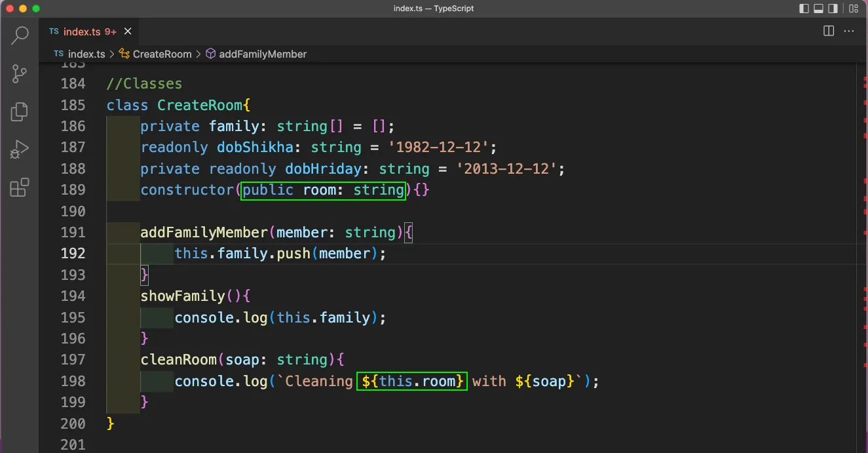Click the dobHriday property name

(324, 169)
